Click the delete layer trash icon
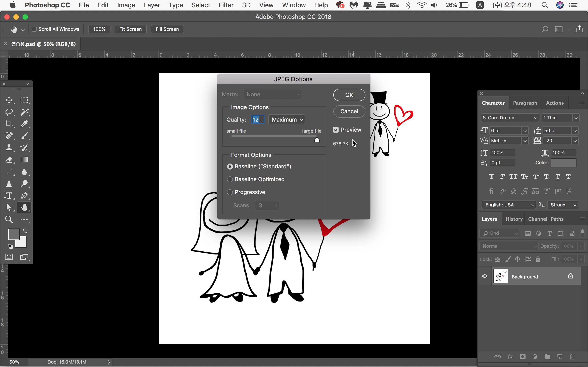The width and height of the screenshot is (588, 367). 572,356
